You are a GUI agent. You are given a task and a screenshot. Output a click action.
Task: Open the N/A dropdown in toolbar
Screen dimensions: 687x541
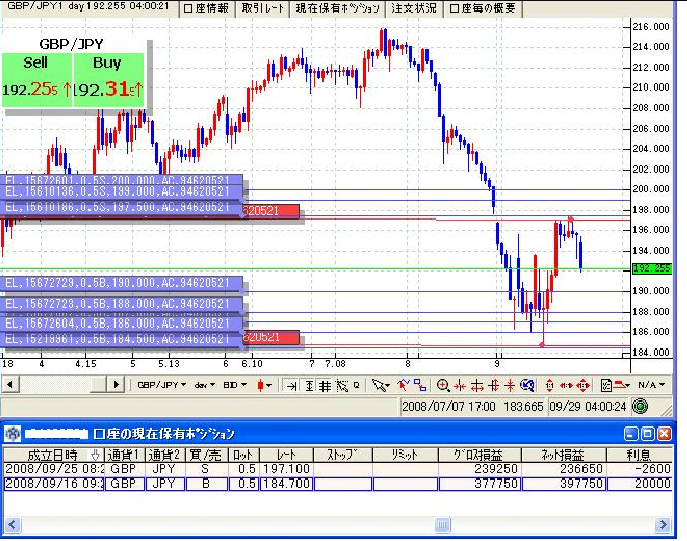tap(652, 384)
